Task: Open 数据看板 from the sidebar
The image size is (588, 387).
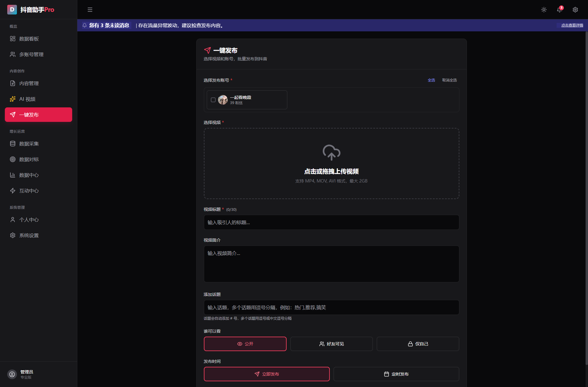Action: coord(29,39)
